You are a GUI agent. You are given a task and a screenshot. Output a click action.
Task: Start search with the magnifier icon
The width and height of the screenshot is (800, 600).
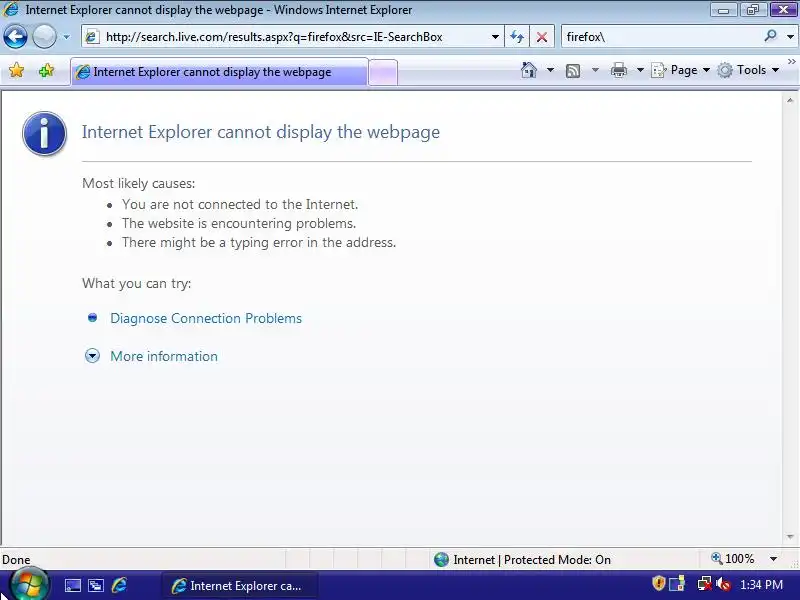pos(770,36)
